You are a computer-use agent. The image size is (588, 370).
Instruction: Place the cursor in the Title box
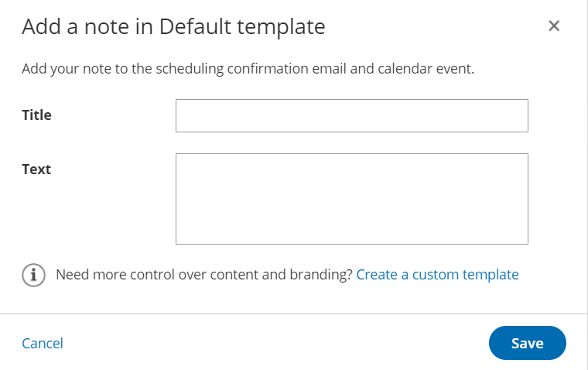pyautogui.click(x=351, y=116)
